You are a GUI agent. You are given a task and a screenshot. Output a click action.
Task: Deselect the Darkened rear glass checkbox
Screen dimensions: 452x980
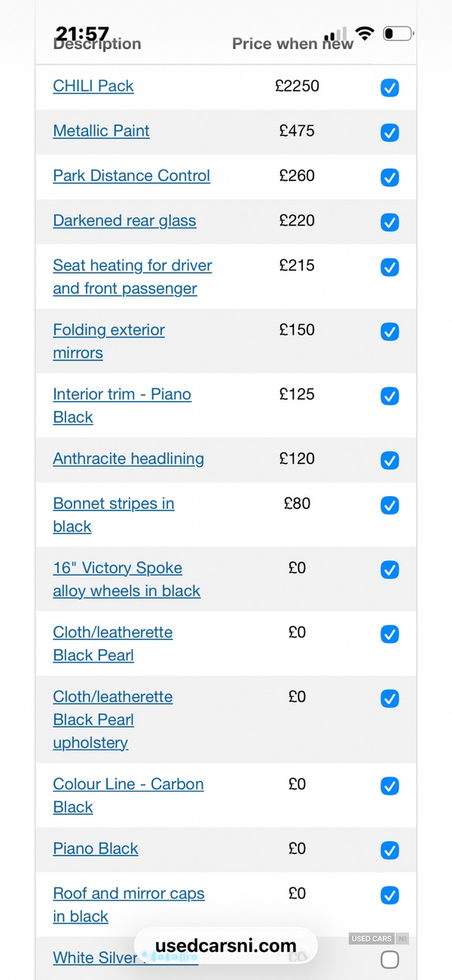point(389,222)
